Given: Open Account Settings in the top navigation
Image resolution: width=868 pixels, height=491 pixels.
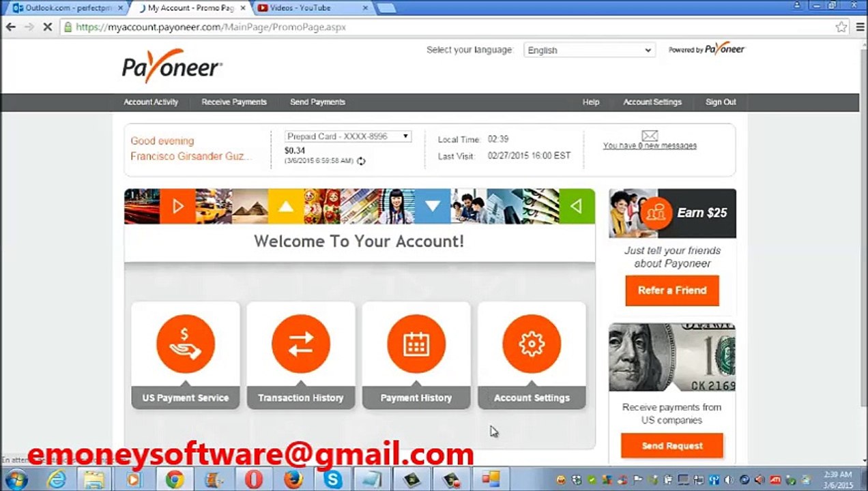Looking at the screenshot, I should tap(652, 102).
